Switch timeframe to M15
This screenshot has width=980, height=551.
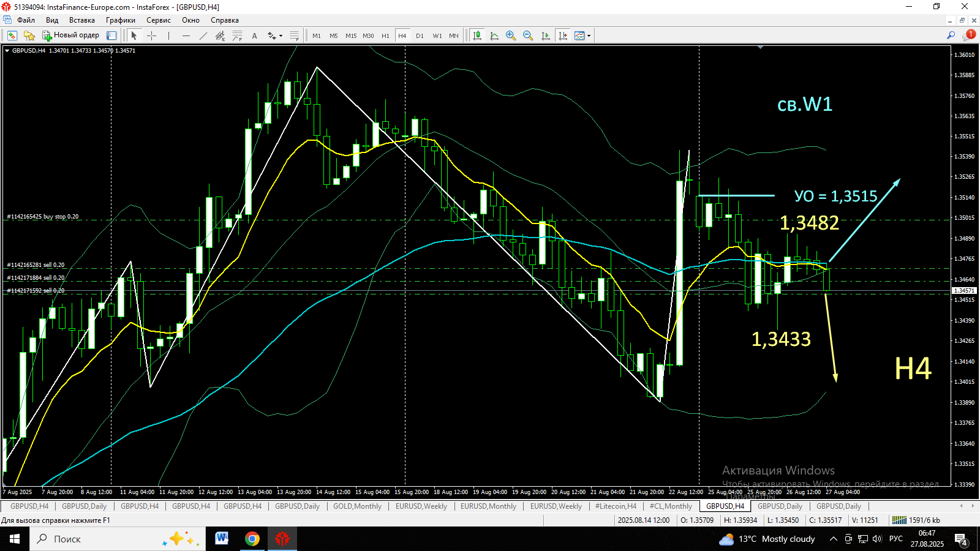[351, 36]
